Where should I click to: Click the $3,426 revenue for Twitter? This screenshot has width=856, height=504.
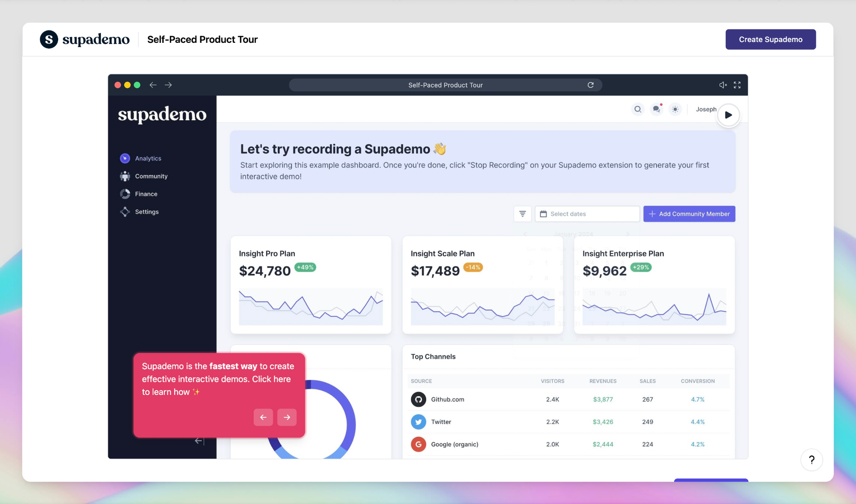tap(603, 422)
